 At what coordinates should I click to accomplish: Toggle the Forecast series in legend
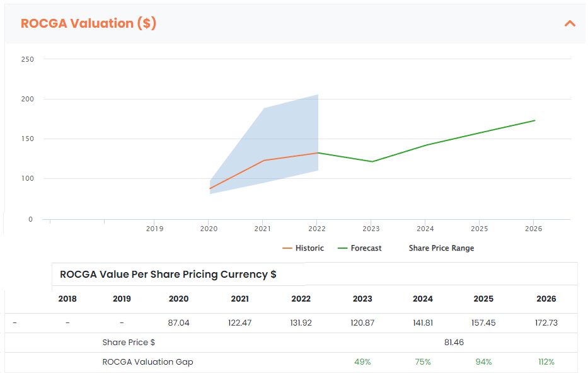point(360,248)
